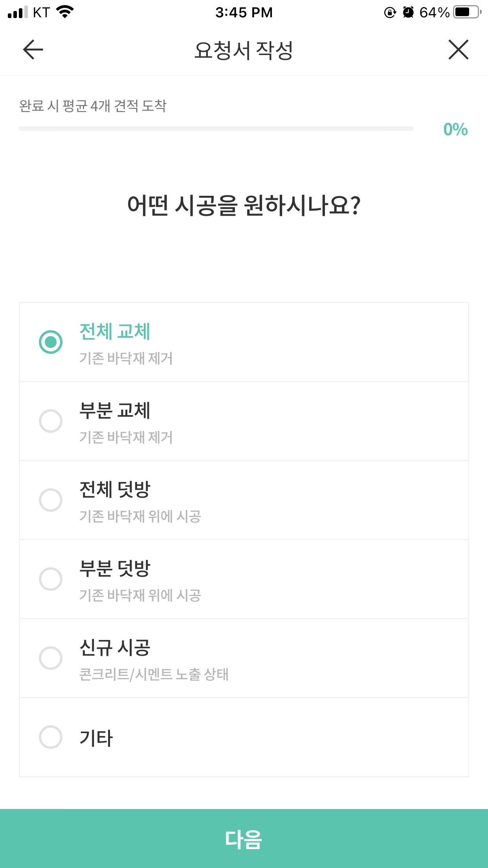Tap the 3:45 PM clock

coord(244,13)
